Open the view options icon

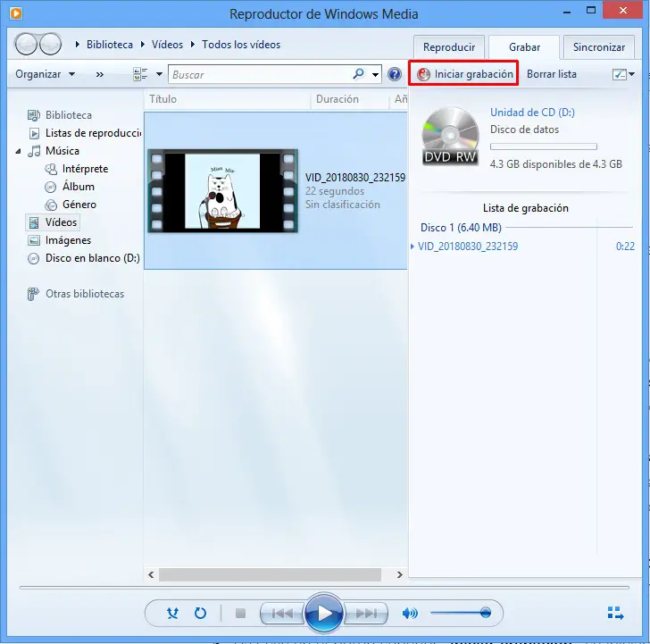[x=140, y=74]
